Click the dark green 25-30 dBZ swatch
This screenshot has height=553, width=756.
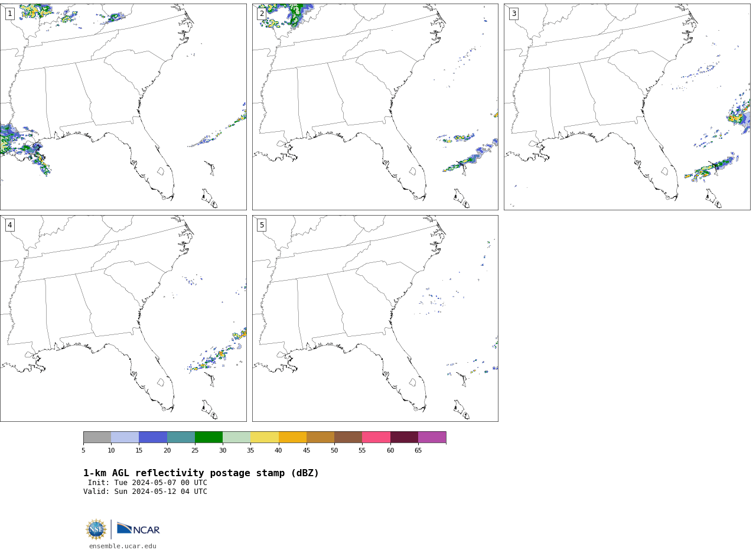point(208,437)
